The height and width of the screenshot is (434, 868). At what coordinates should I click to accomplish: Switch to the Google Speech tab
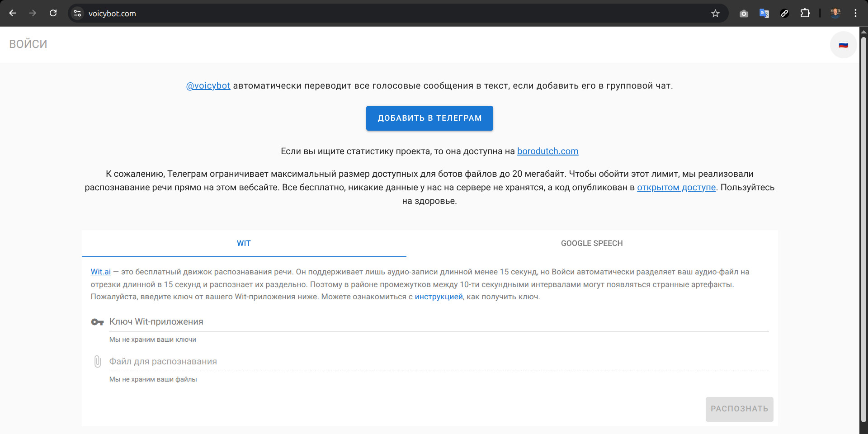[592, 243]
